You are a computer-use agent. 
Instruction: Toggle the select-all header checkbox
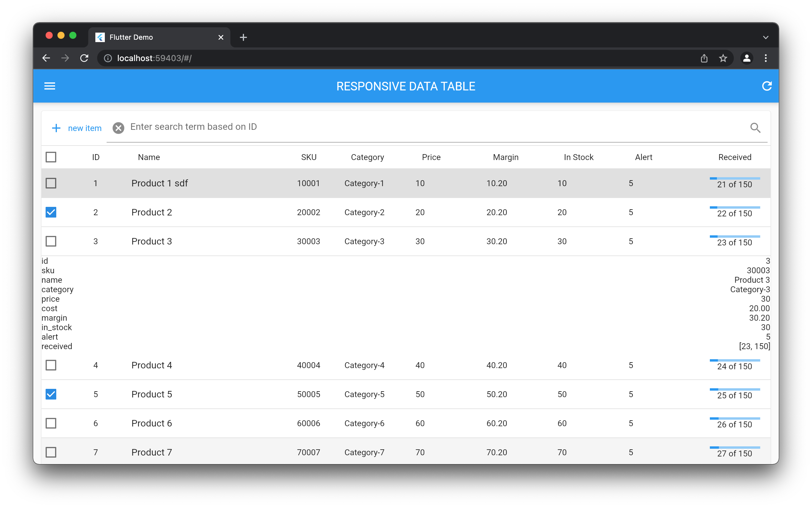(x=51, y=157)
